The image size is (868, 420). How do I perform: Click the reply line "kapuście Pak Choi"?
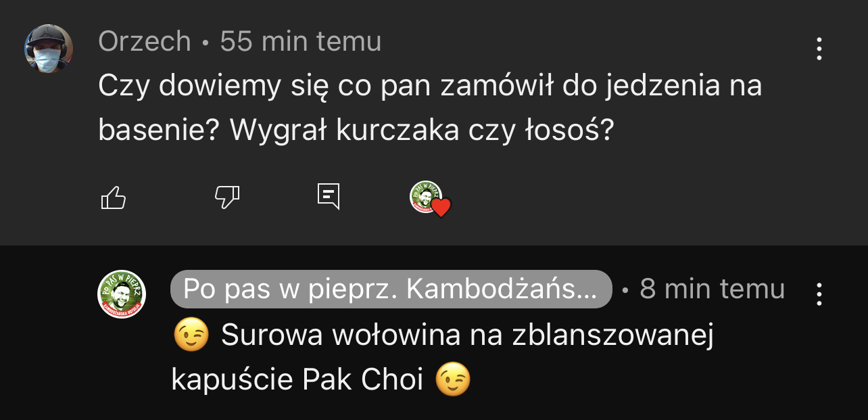297,381
